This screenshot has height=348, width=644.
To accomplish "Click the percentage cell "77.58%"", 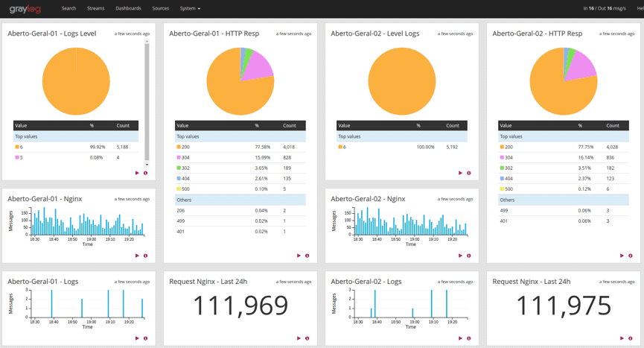I will 263,147.
